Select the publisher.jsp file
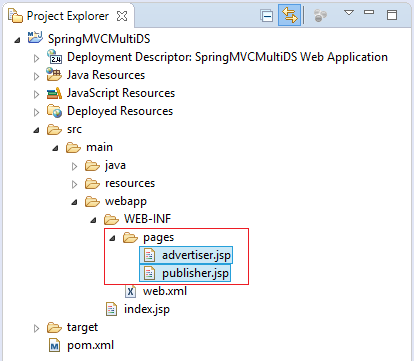The height and width of the screenshot is (361, 414). point(185,273)
